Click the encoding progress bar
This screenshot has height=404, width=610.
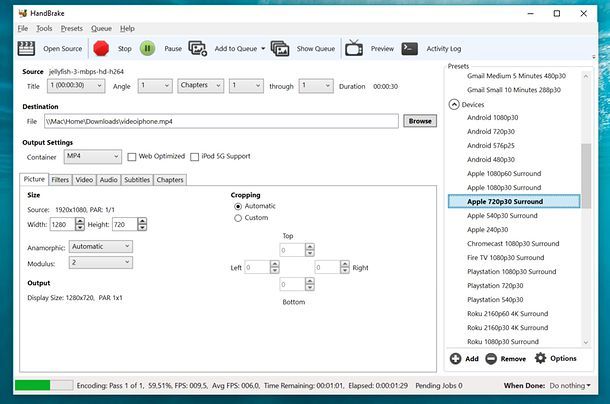click(44, 385)
